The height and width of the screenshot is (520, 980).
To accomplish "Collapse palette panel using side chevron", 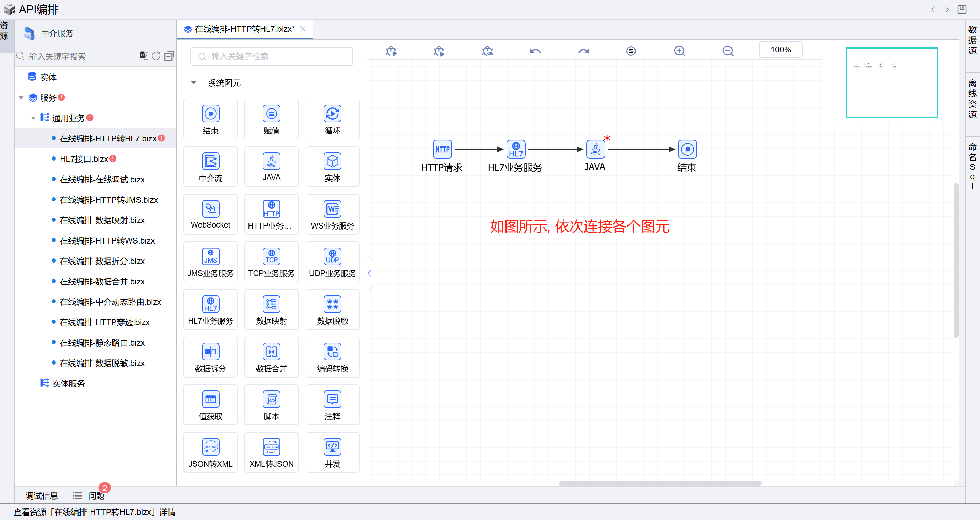I will point(369,273).
